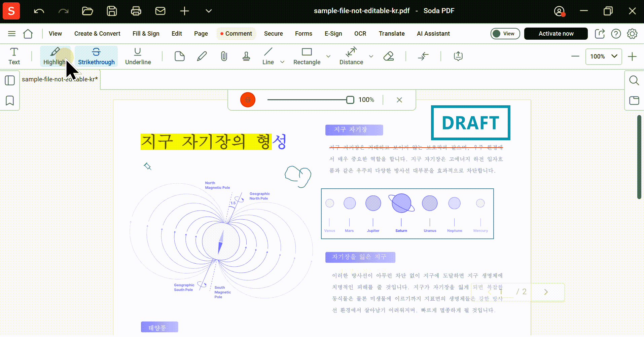This screenshot has width=644, height=337.
Task: Close the strikethrough properties bar
Action: point(399,100)
